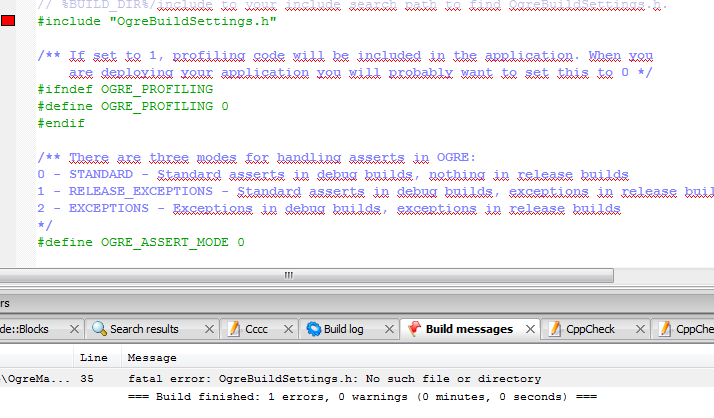Click the file path cell starting with \OgreMa...
Image resolution: width=714 pixels, height=418 pixels.
[36, 378]
